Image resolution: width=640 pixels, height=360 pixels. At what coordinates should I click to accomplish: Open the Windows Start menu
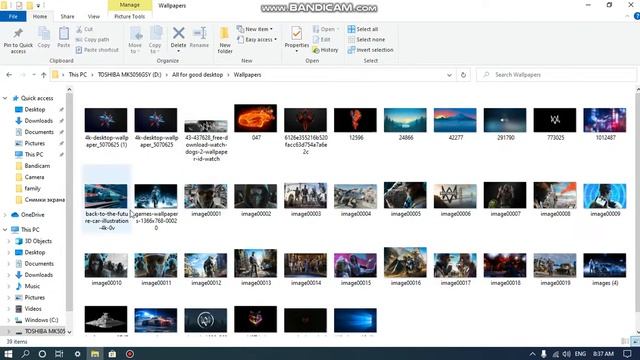(8, 354)
